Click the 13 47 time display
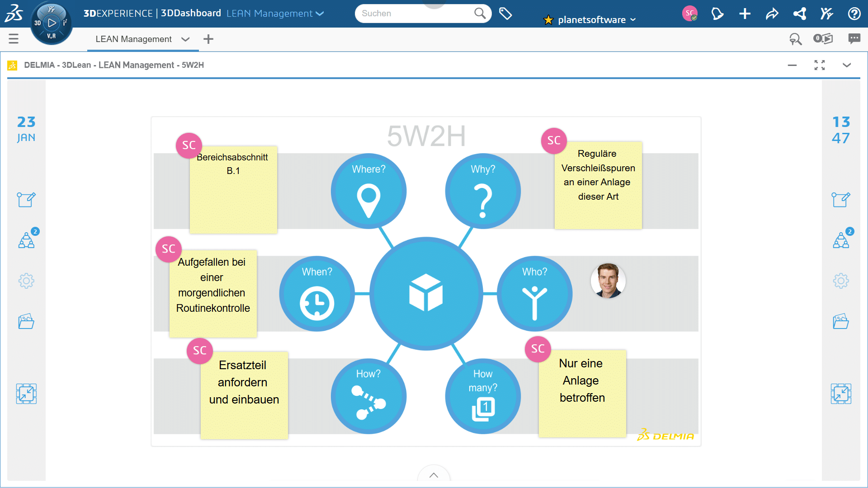The width and height of the screenshot is (868, 488). point(841,130)
